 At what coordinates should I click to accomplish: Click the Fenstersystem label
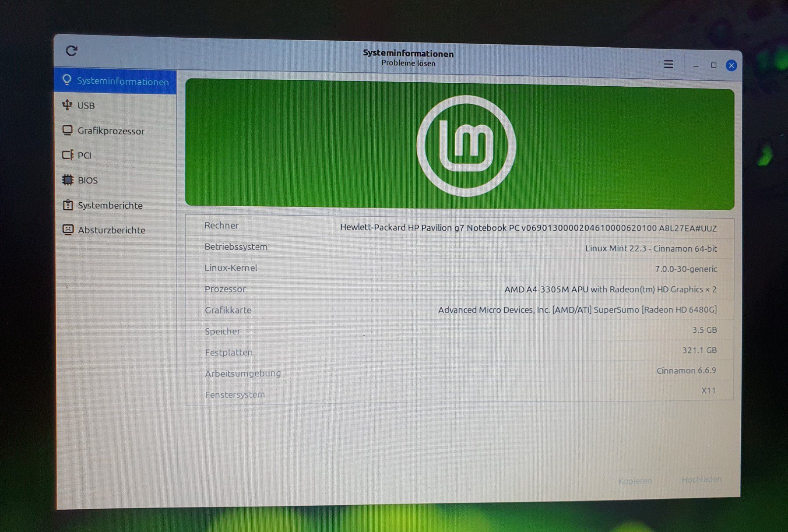[x=235, y=395]
